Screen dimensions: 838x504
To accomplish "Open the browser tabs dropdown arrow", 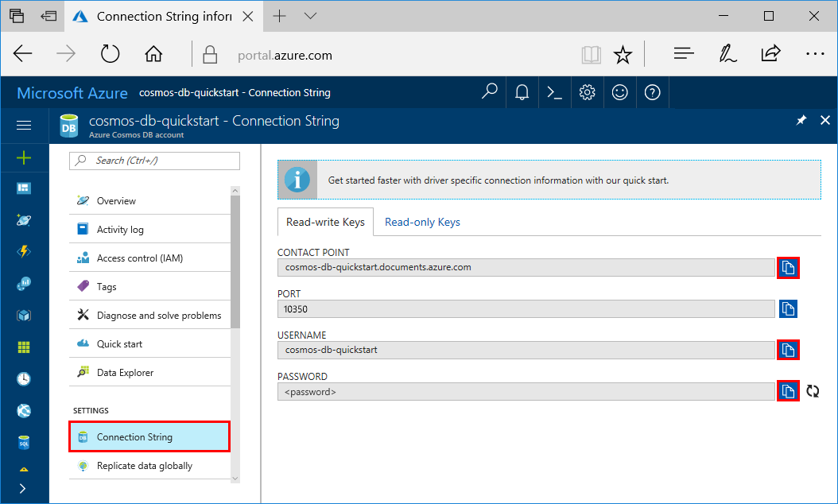I will pos(311,16).
